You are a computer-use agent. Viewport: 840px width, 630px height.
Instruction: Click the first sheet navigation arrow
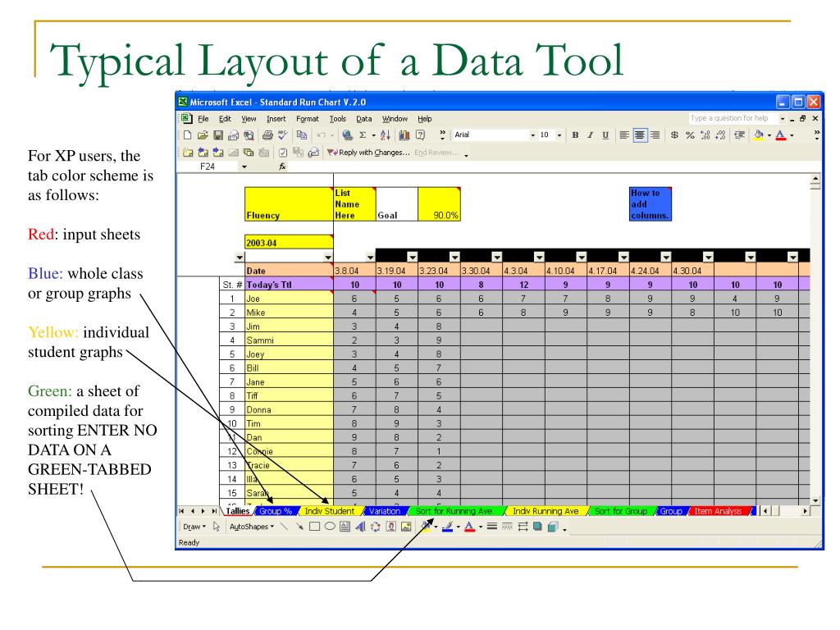(x=181, y=511)
